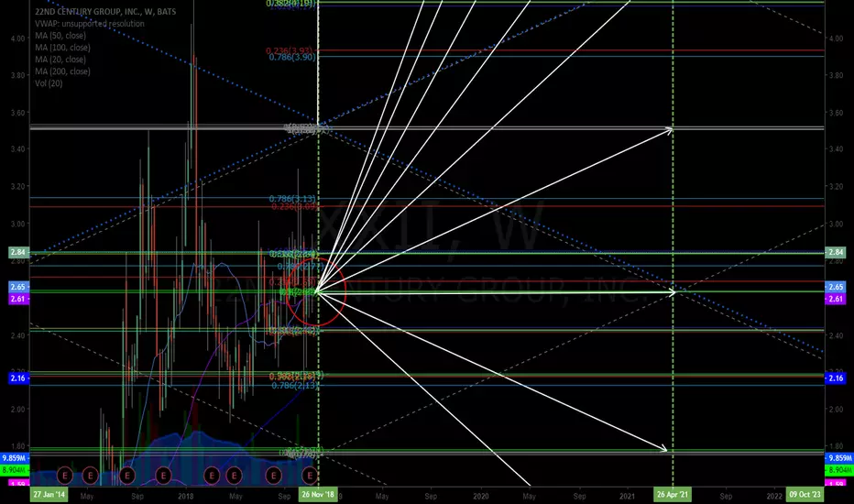
Task: Click the 09 Oct '23 date label
Action: (x=805, y=495)
